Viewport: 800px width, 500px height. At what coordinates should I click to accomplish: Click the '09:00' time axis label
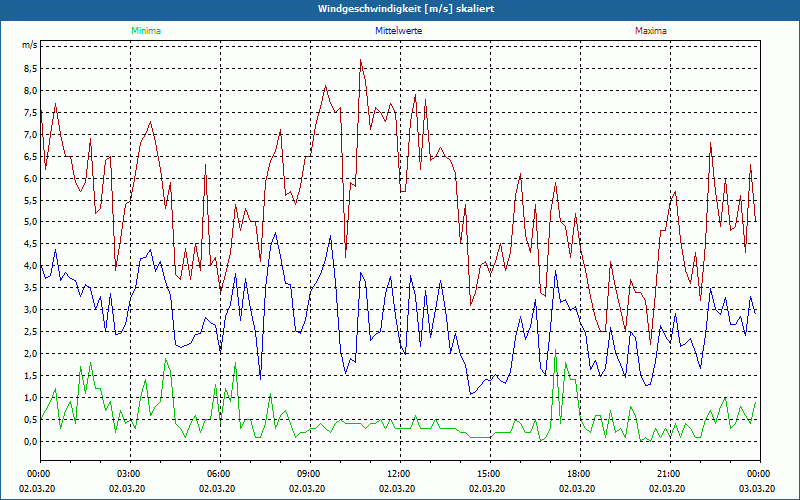(310, 474)
